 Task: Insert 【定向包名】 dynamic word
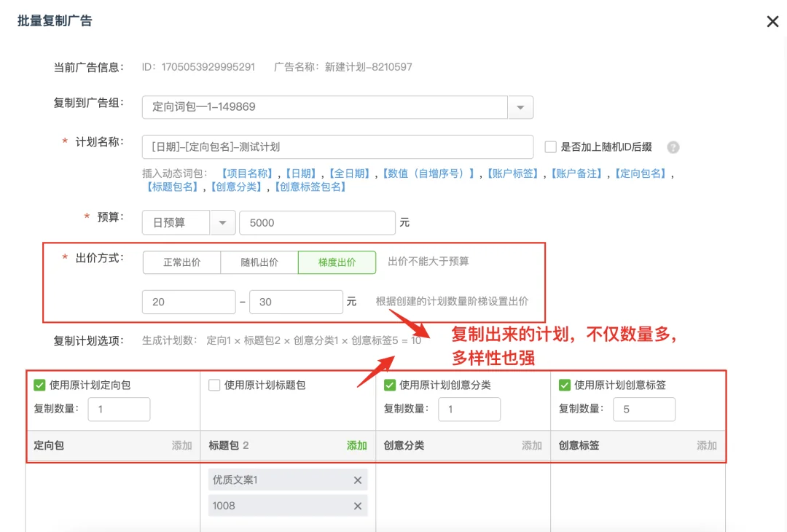point(641,173)
